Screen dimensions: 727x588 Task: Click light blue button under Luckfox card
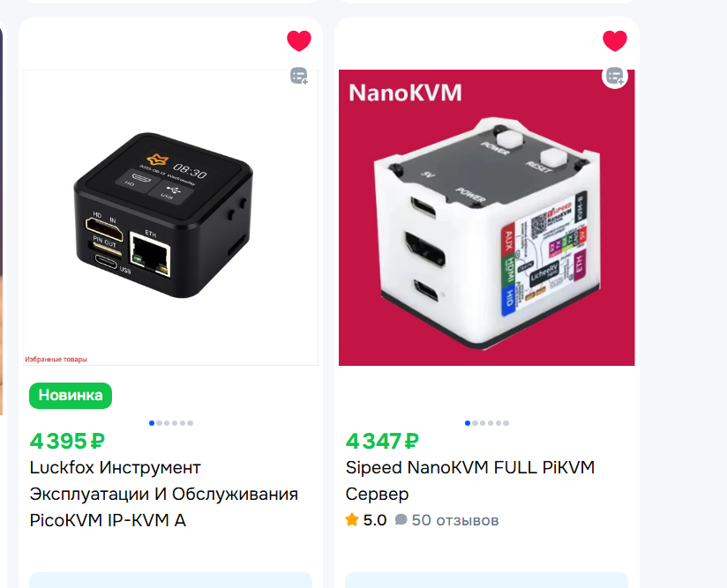point(170,580)
